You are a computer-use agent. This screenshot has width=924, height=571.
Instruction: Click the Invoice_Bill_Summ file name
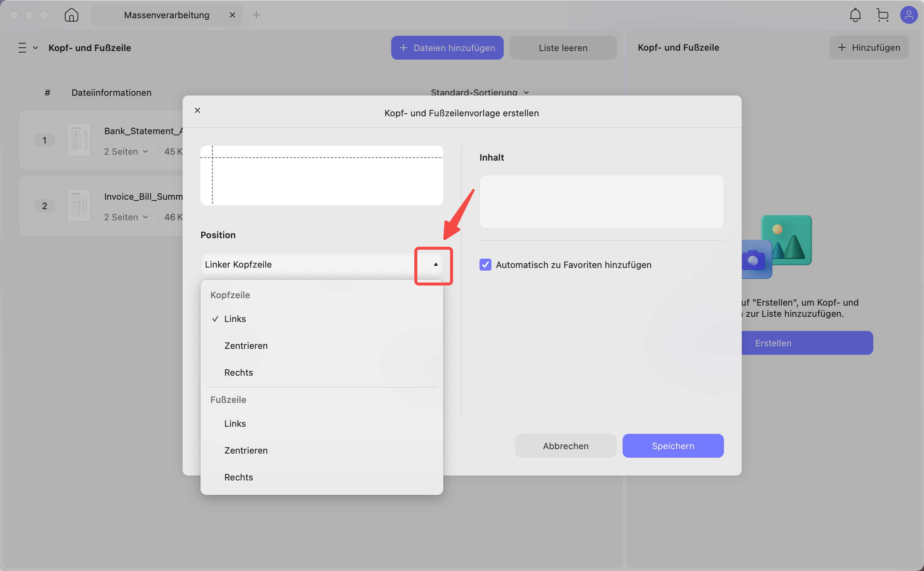[x=143, y=197]
